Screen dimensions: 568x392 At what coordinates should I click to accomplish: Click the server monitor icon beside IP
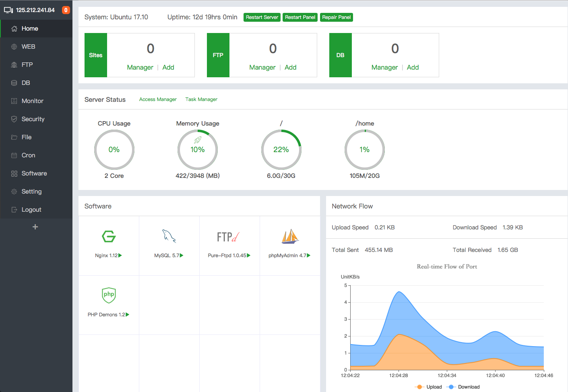point(8,10)
